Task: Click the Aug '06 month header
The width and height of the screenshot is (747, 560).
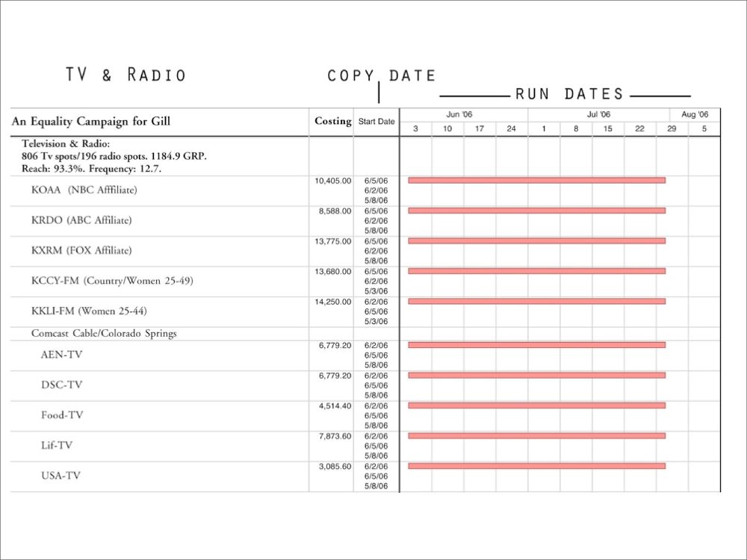Action: click(x=695, y=114)
